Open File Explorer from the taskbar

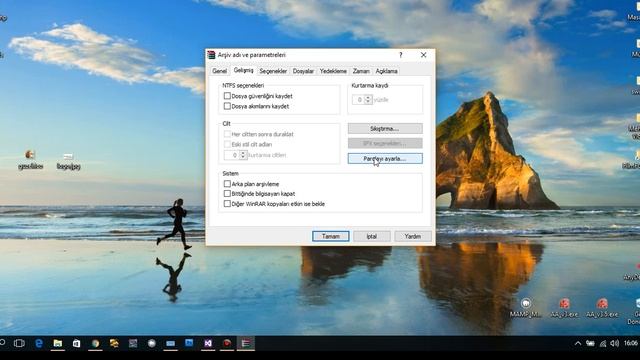click(x=58, y=343)
